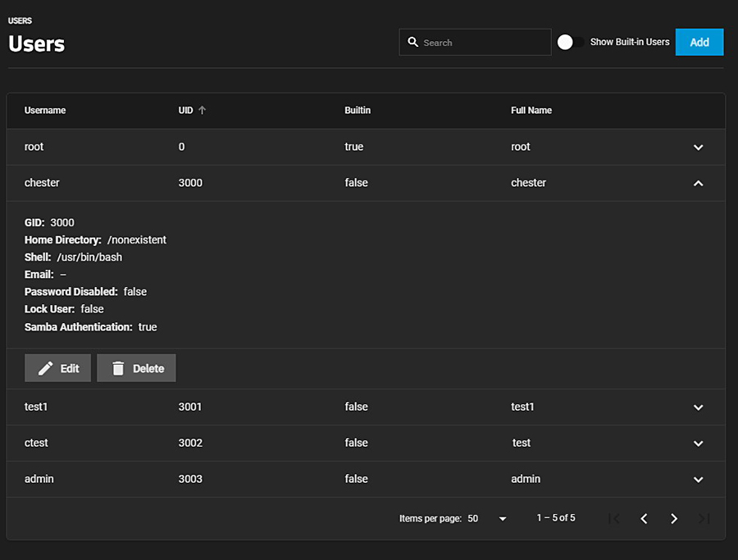Viewport: 738px width, 560px height.
Task: Click Builtin value true for root
Action: (354, 147)
